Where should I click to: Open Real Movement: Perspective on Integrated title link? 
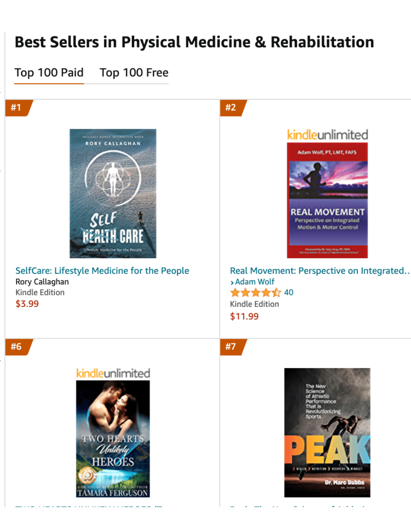pyautogui.click(x=320, y=271)
